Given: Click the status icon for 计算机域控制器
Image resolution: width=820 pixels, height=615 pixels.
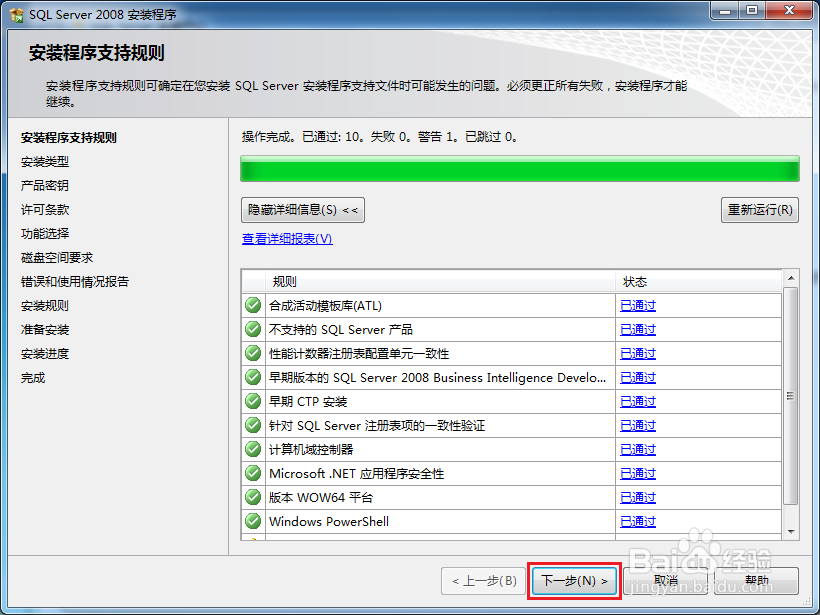Looking at the screenshot, I should [x=252, y=449].
